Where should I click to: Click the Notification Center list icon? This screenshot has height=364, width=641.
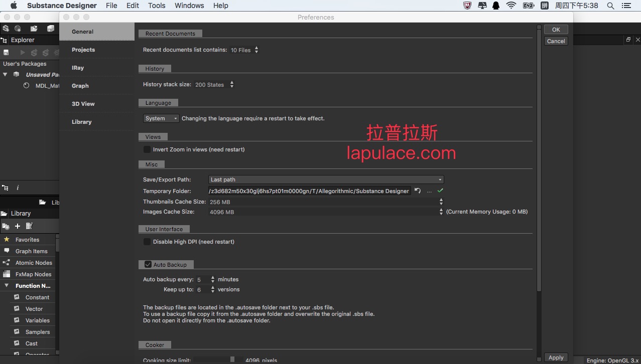coord(626,6)
